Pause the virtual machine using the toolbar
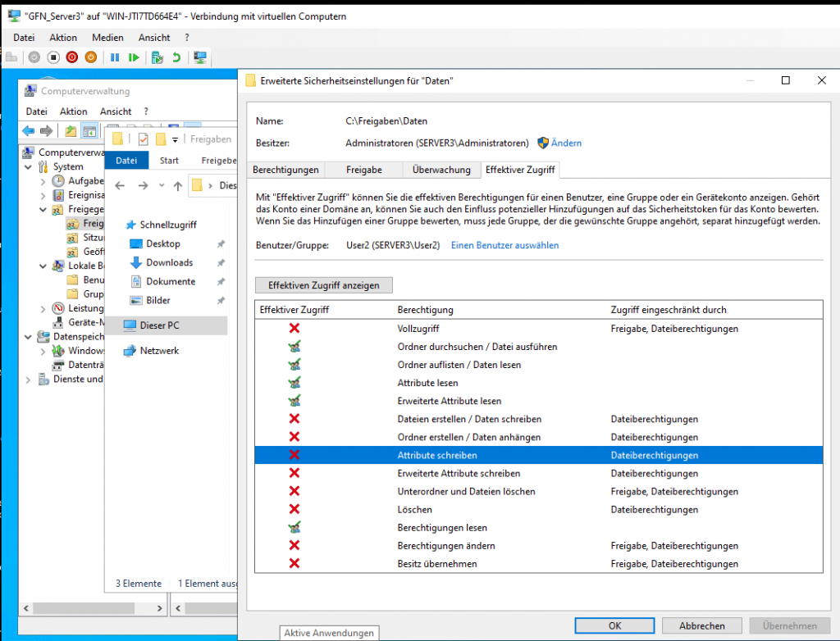The image size is (840, 641). (115, 57)
